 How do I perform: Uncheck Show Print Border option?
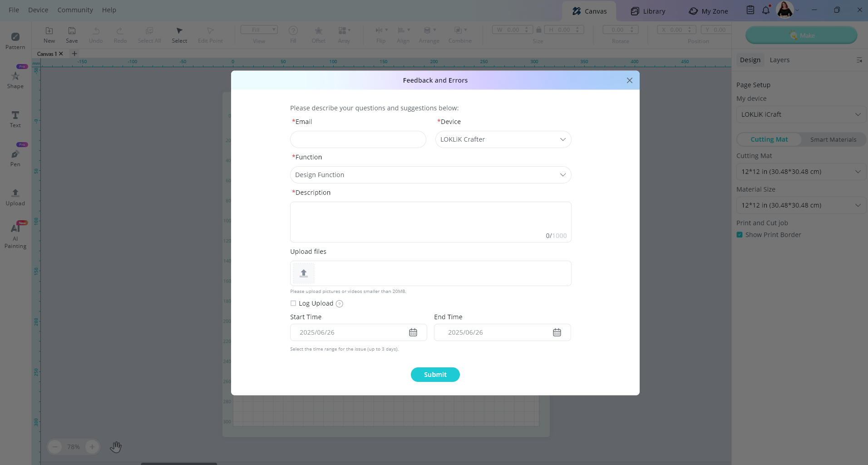tap(740, 235)
